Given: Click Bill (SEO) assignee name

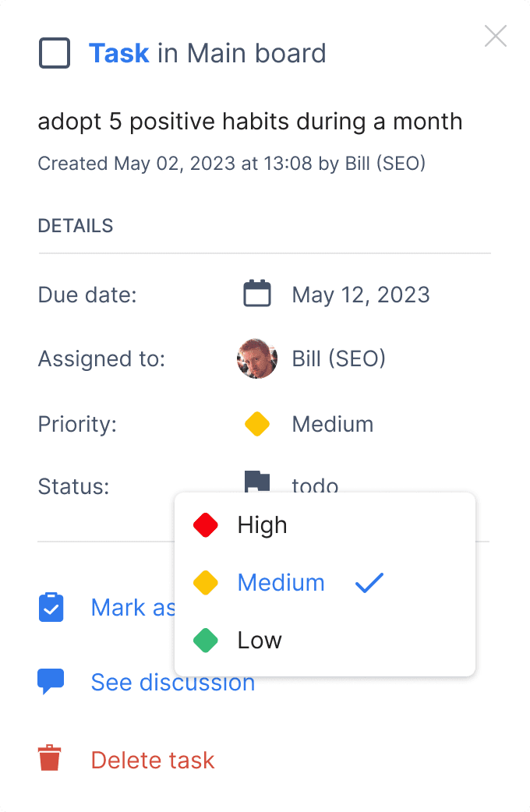Looking at the screenshot, I should pos(338,358).
